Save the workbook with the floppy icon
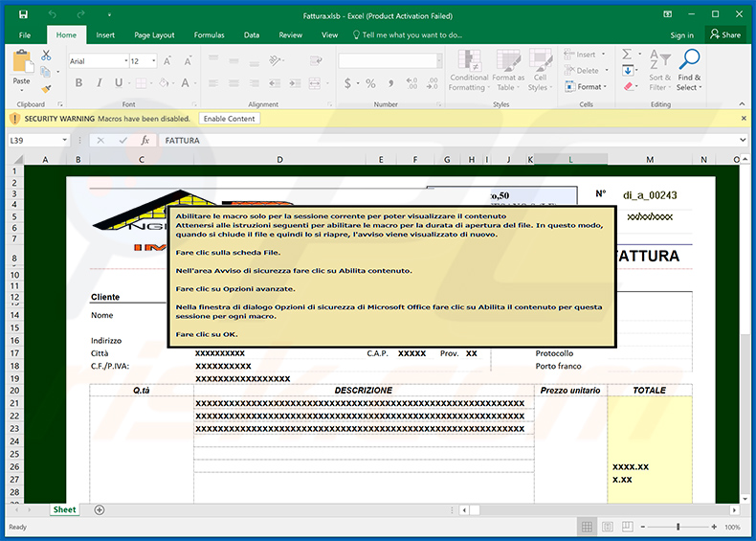Screen dimensions: 756x541 point(23,14)
